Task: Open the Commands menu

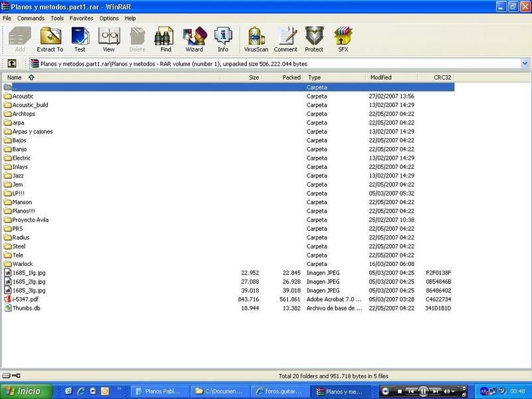Action: pyautogui.click(x=31, y=19)
